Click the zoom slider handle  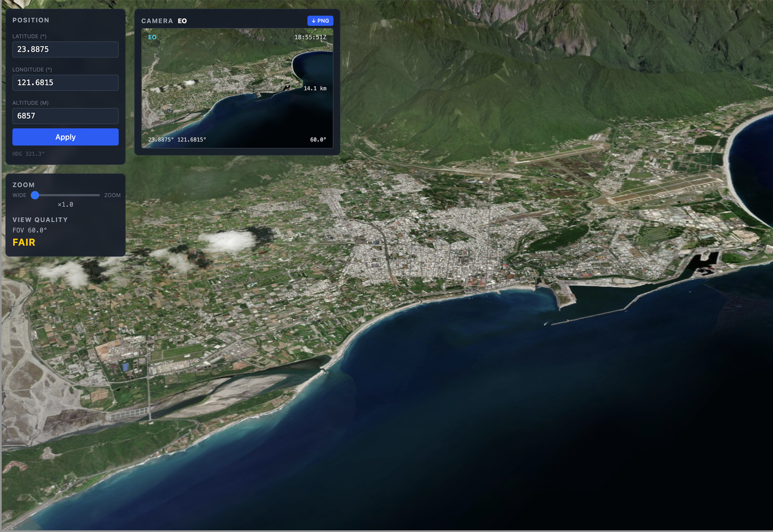[35, 195]
